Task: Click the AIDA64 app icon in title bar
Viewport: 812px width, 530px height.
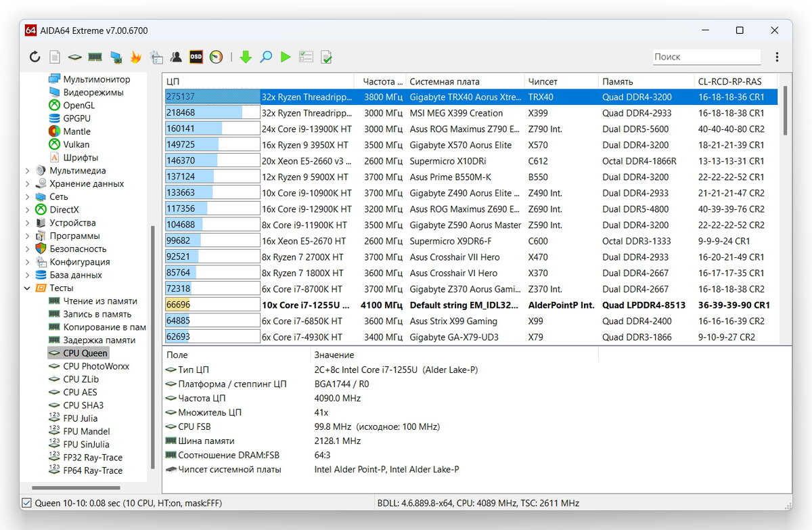Action: 30,30
